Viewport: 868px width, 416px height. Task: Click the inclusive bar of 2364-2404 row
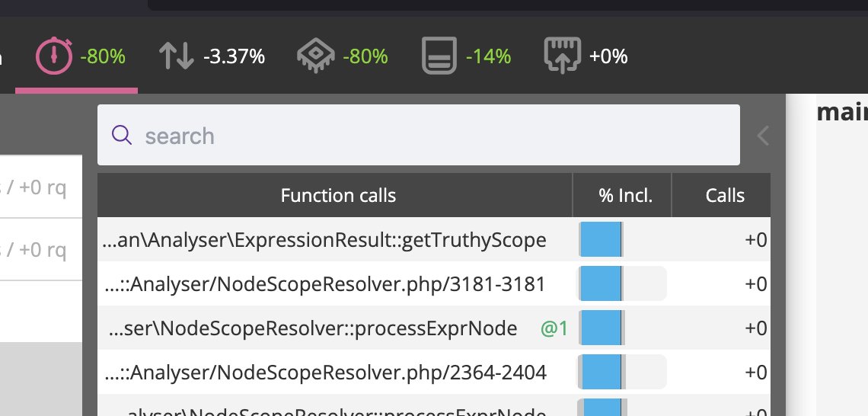622,373
